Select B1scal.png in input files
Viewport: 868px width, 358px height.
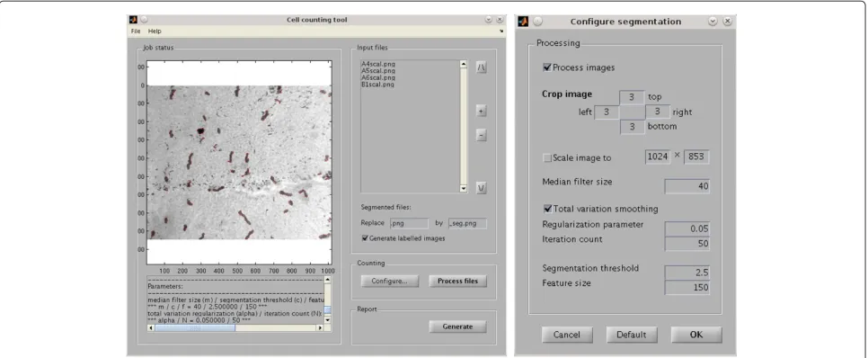click(378, 85)
